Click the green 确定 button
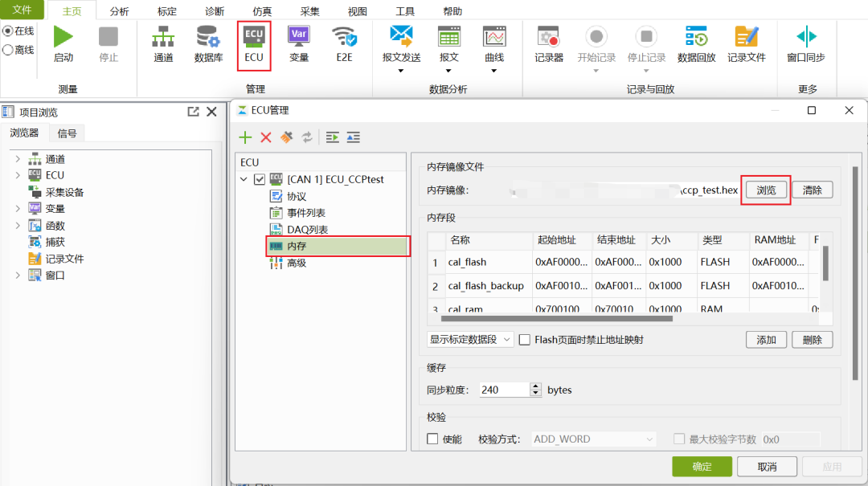The height and width of the screenshot is (486, 868). pyautogui.click(x=702, y=467)
